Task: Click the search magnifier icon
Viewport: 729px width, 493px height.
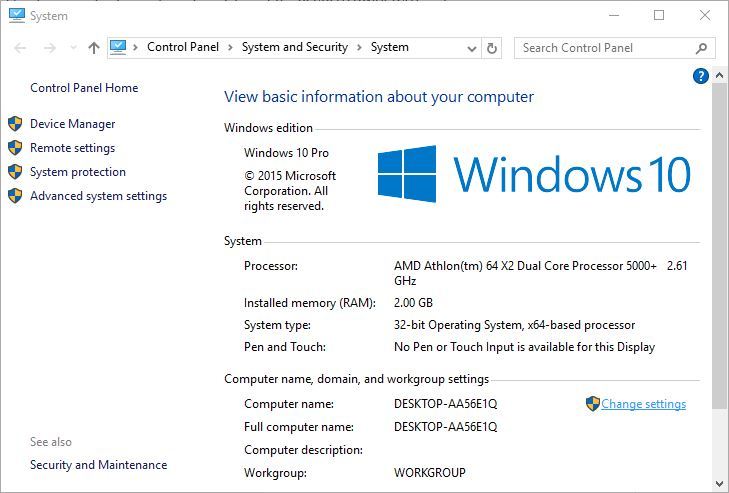Action: tap(702, 48)
